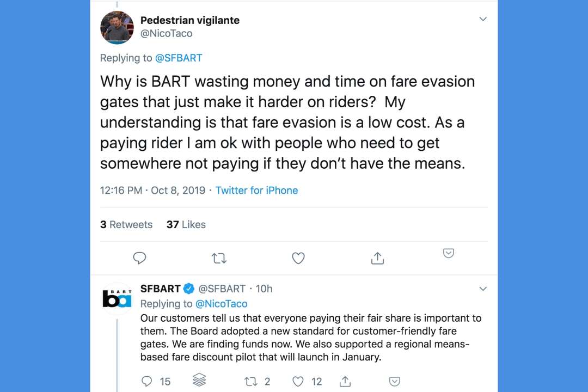Click the SFBART logo avatar
Image resolution: width=588 pixels, height=392 pixels.
pyautogui.click(x=117, y=297)
